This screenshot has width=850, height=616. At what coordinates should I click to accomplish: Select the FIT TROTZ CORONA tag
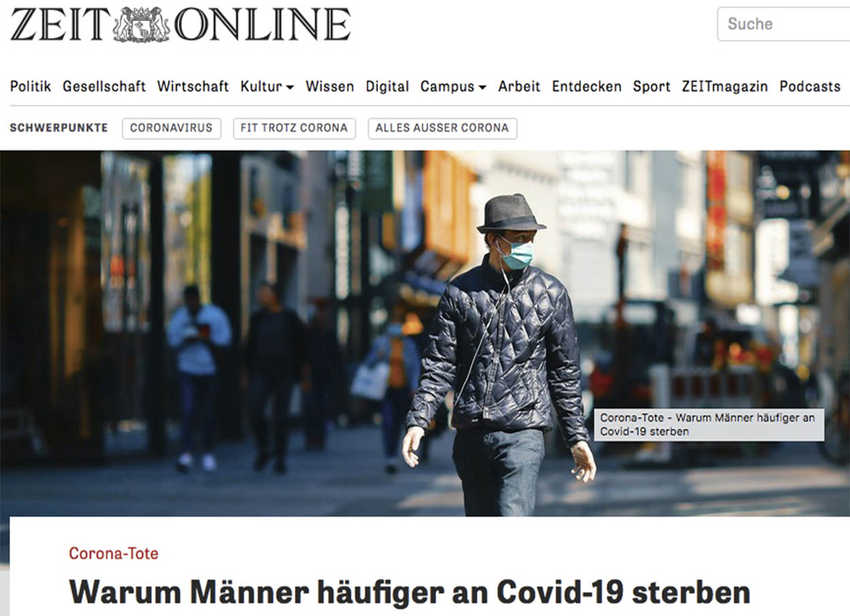(x=294, y=128)
